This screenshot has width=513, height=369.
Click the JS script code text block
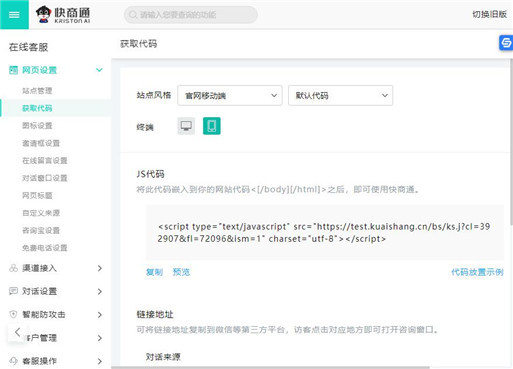tap(324, 233)
